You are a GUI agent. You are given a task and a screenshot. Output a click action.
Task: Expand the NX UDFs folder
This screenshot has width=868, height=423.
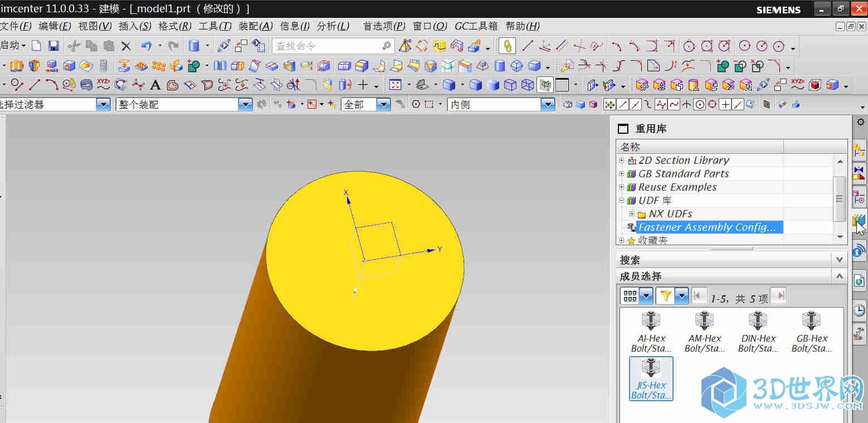(632, 214)
